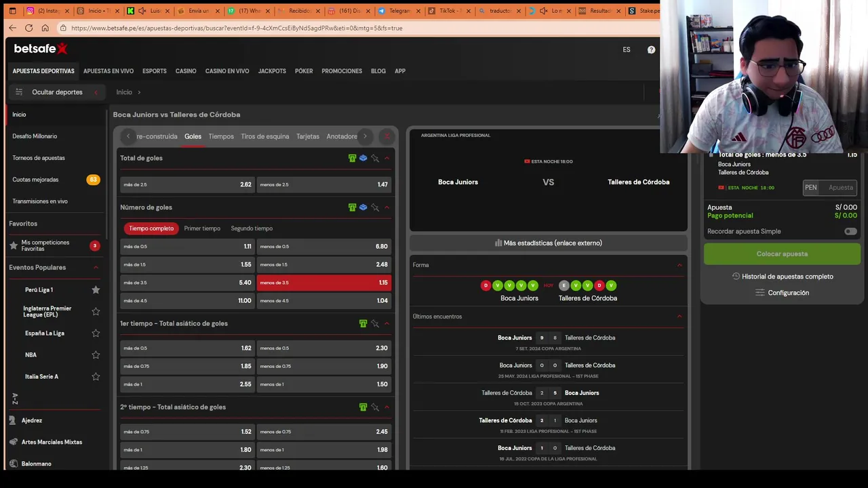The image size is (868, 488).
Task: Open the Promociones menu item
Action: click(342, 71)
